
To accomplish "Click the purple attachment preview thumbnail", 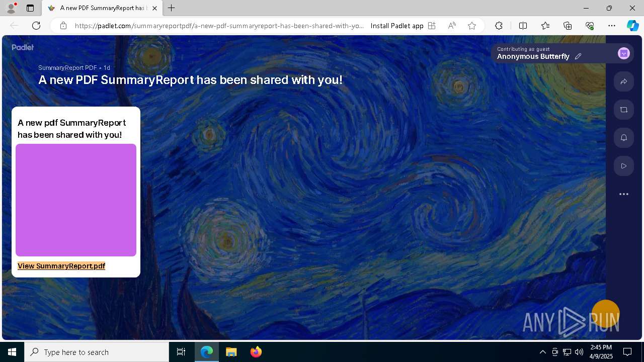I will pyautogui.click(x=76, y=200).
